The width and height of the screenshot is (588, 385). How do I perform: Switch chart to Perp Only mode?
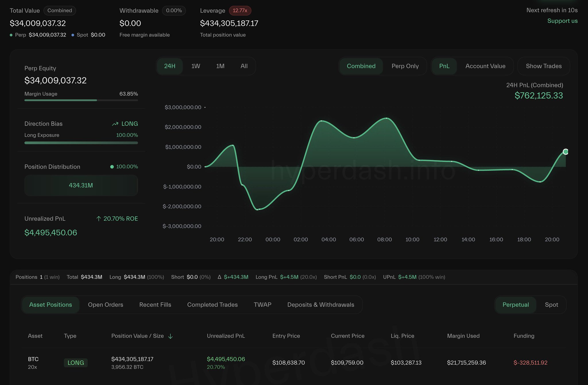pos(405,66)
